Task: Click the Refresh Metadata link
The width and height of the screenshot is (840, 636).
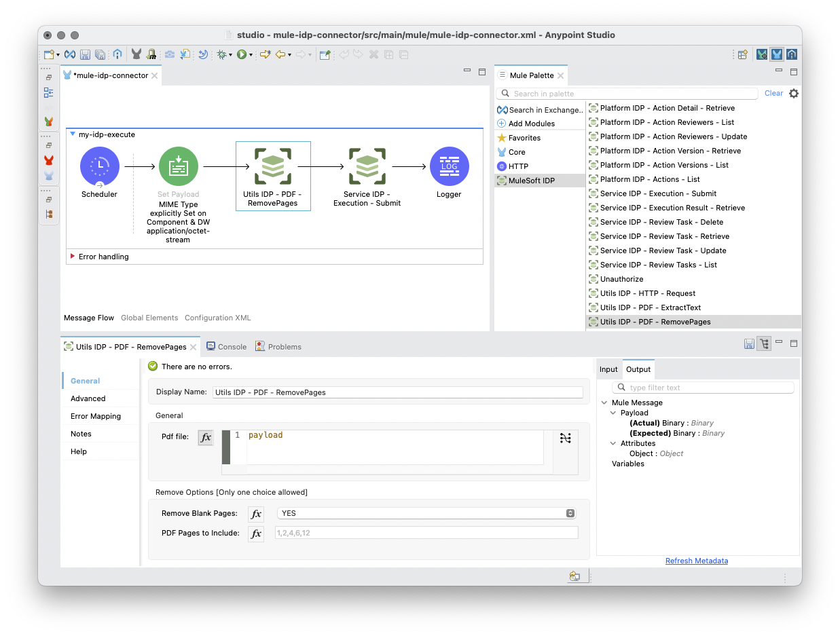Action: [x=697, y=561]
